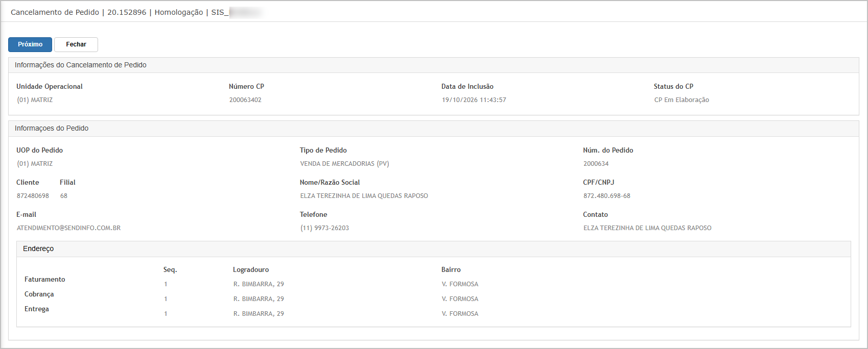
Task: Click the Próximo button
Action: 30,44
